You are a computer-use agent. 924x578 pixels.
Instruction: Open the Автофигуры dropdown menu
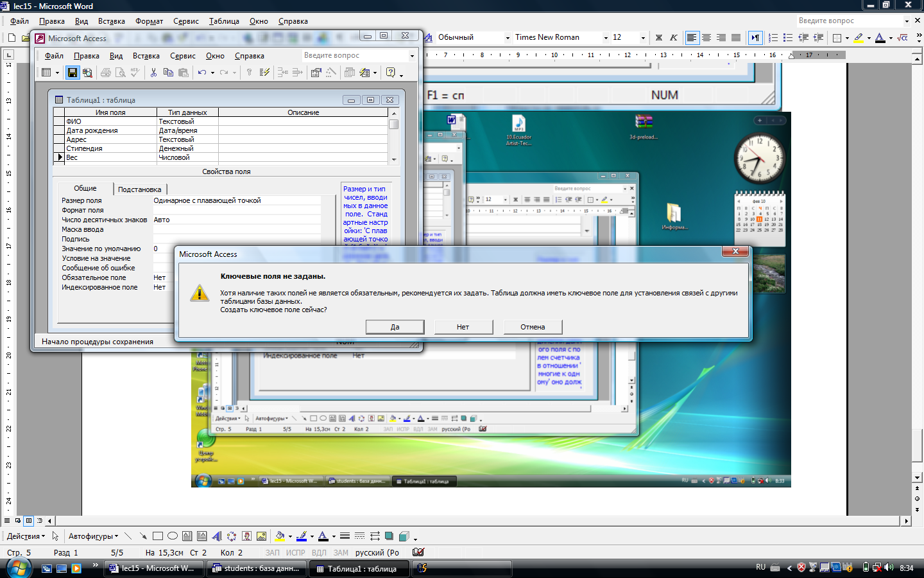pyautogui.click(x=93, y=536)
